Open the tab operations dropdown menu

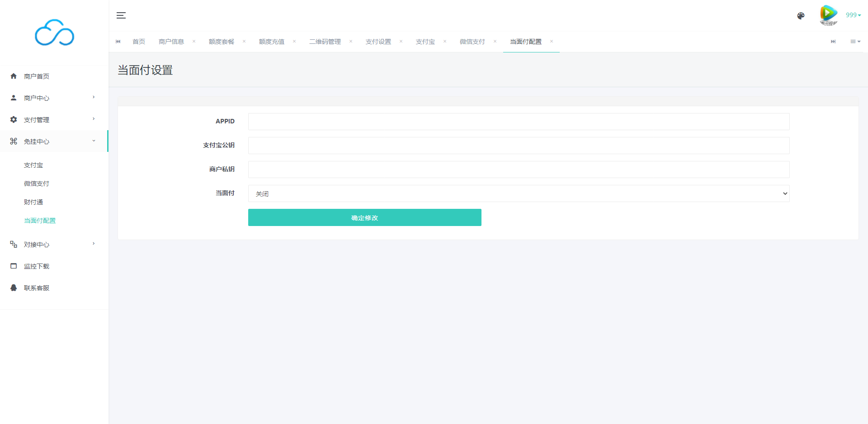(x=855, y=42)
